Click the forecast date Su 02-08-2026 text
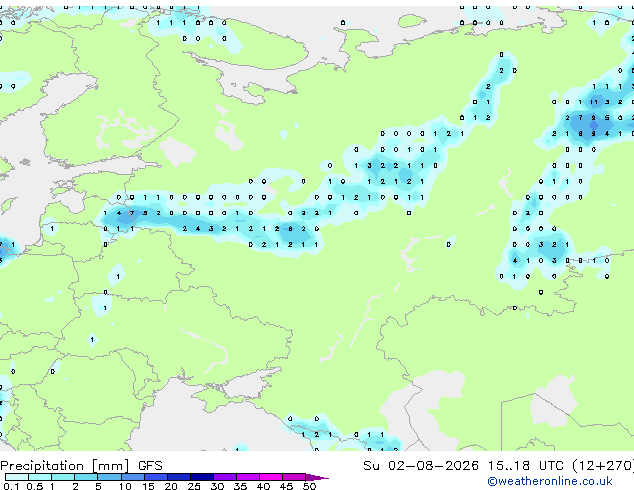 421,466
